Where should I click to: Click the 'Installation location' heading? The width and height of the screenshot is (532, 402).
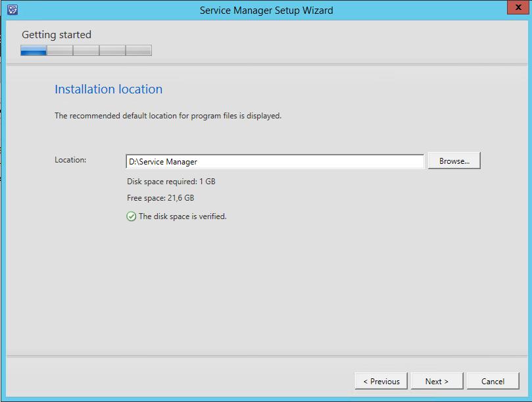pyautogui.click(x=109, y=89)
